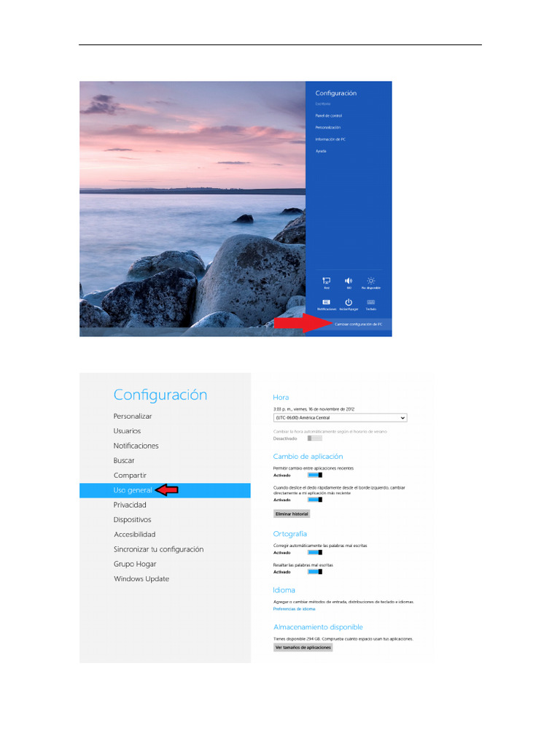Click the Teclado keyboard icon
Viewport: 560px width, 747px height.
371,305
